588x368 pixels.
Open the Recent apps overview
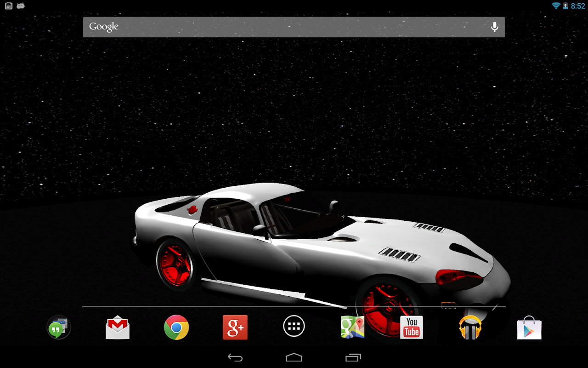click(353, 357)
